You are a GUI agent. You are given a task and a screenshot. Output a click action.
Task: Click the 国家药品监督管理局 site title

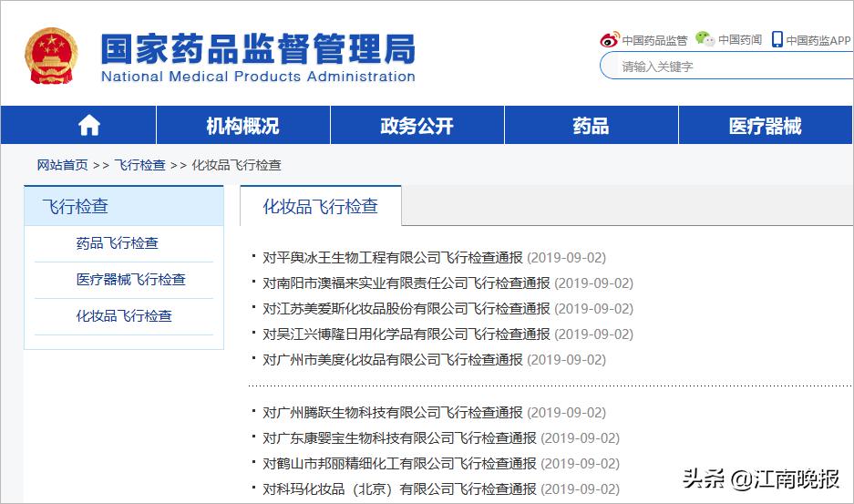coord(258,48)
